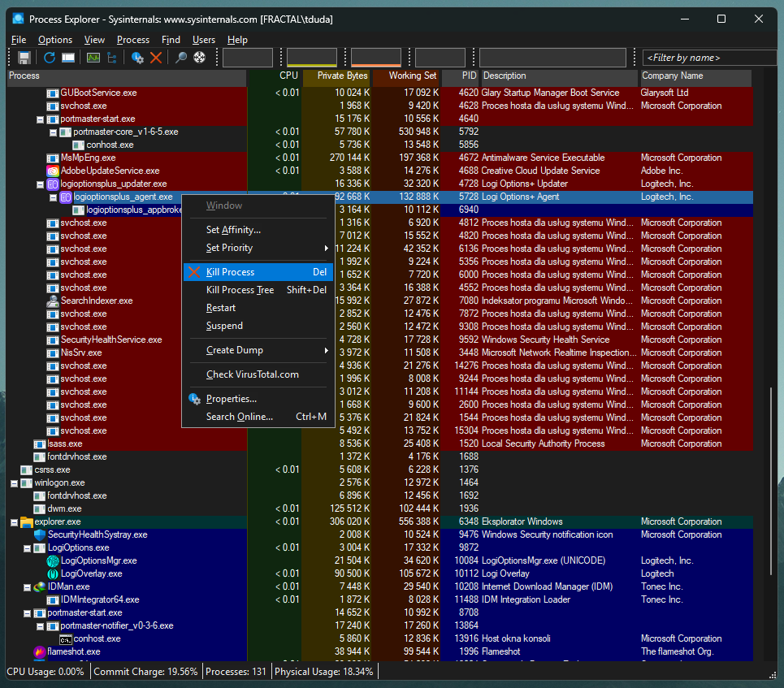
Task: Select Check VirusTotal.com in context menu
Action: (253, 374)
